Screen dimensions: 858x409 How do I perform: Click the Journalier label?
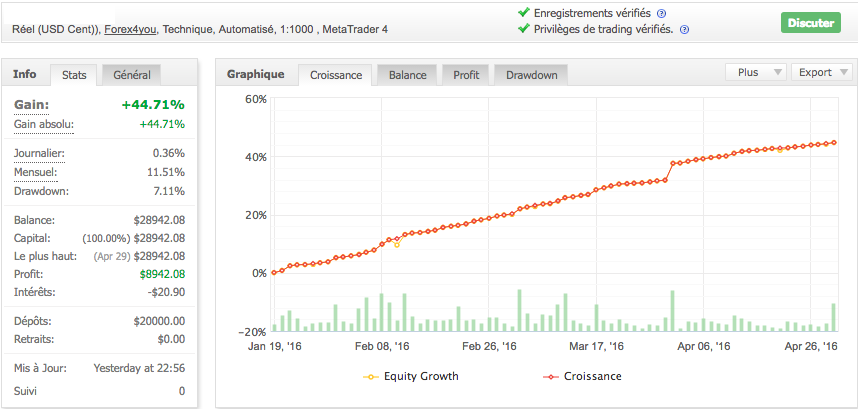[39, 154]
